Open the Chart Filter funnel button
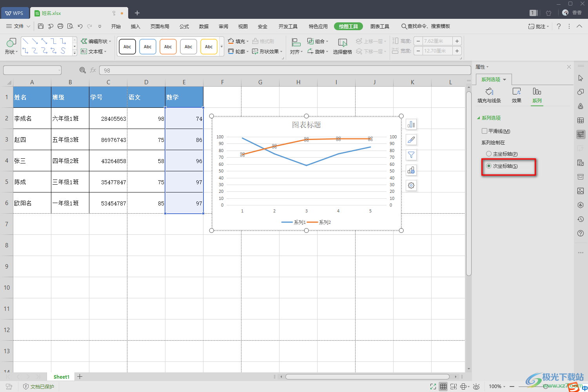The image size is (588, 392). [x=411, y=155]
